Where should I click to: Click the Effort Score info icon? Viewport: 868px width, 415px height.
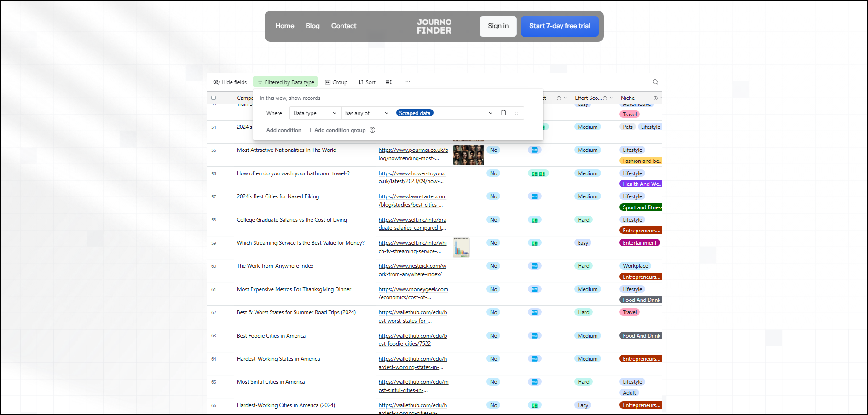(605, 98)
